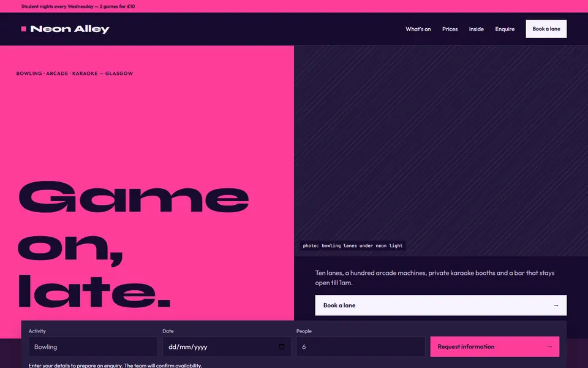Open the calendar picker icon
This screenshot has width=588, height=368.
point(282,347)
